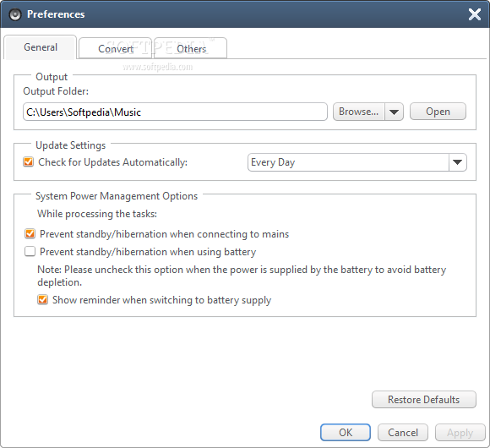Image resolution: width=490 pixels, height=448 pixels.
Task: Expand the Every Day frequency dropdown arrow
Action: (x=458, y=162)
